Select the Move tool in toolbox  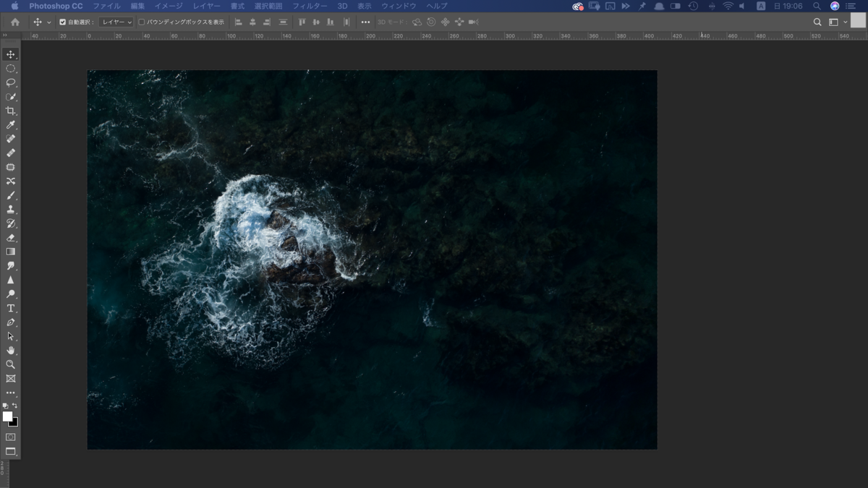(x=11, y=54)
